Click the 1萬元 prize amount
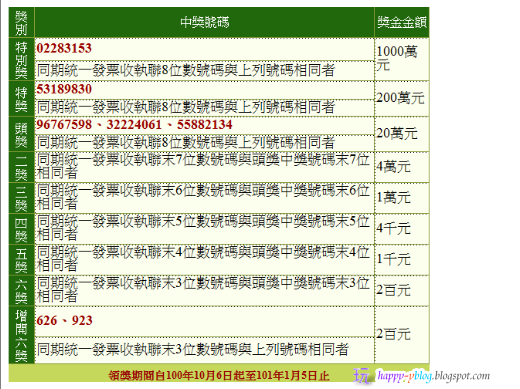The image size is (520, 389). 393,198
